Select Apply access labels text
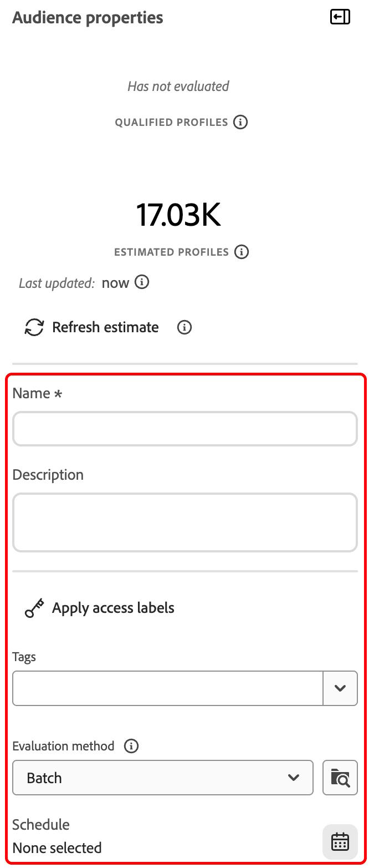This screenshot has height=868, width=369. [113, 608]
